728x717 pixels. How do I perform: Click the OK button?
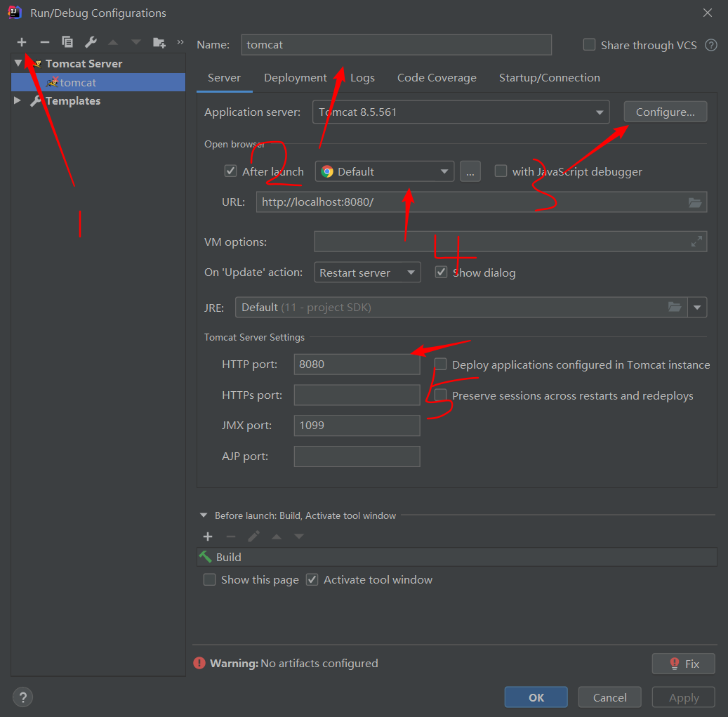tap(536, 697)
